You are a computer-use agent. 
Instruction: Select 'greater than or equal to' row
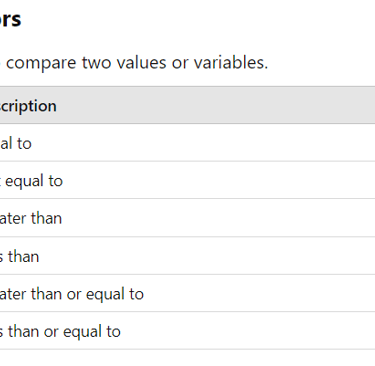(x=187, y=293)
